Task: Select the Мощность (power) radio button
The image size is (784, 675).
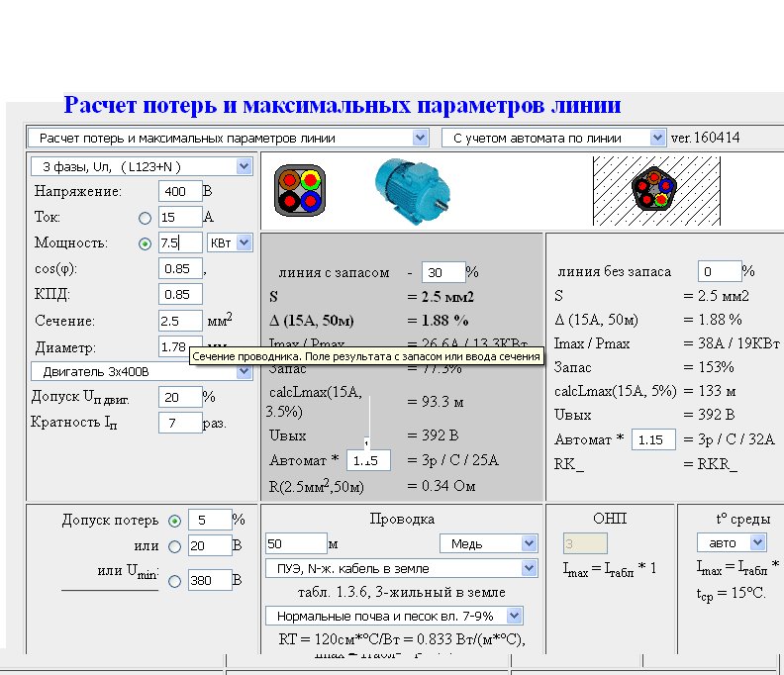Action: (145, 244)
